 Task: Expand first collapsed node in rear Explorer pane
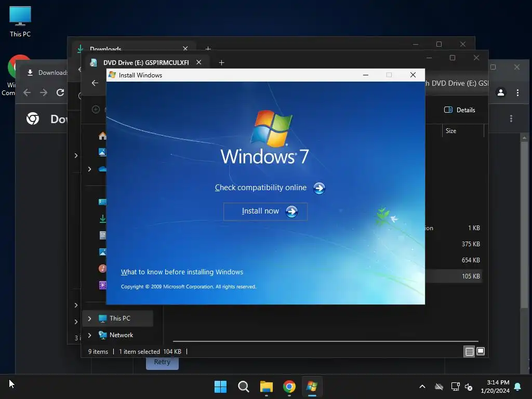(x=76, y=156)
